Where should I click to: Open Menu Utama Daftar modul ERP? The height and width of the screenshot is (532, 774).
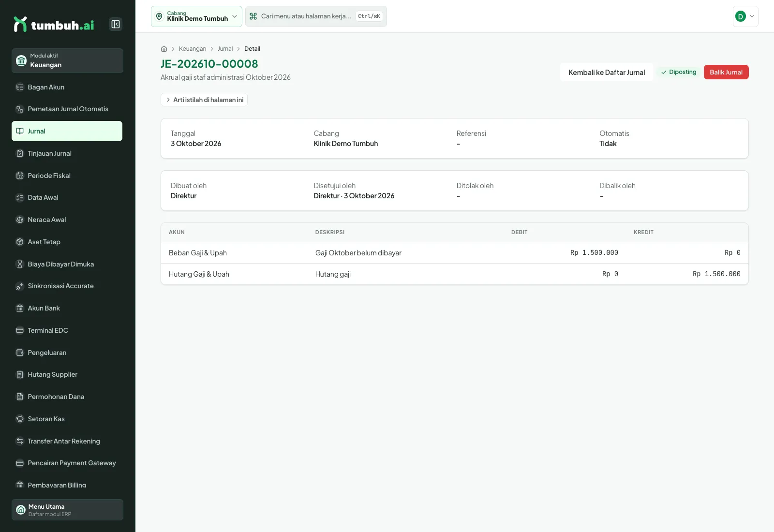[67, 510]
